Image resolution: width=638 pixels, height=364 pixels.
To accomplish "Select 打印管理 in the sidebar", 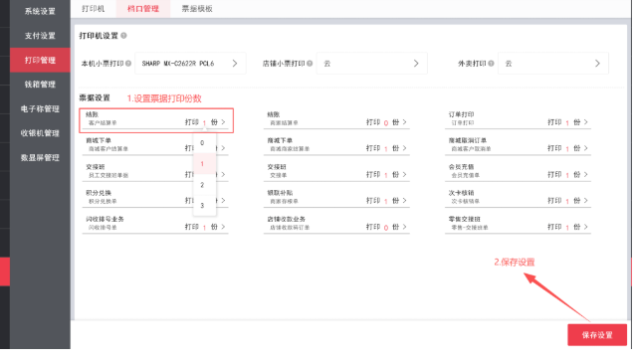I will [x=40, y=61].
